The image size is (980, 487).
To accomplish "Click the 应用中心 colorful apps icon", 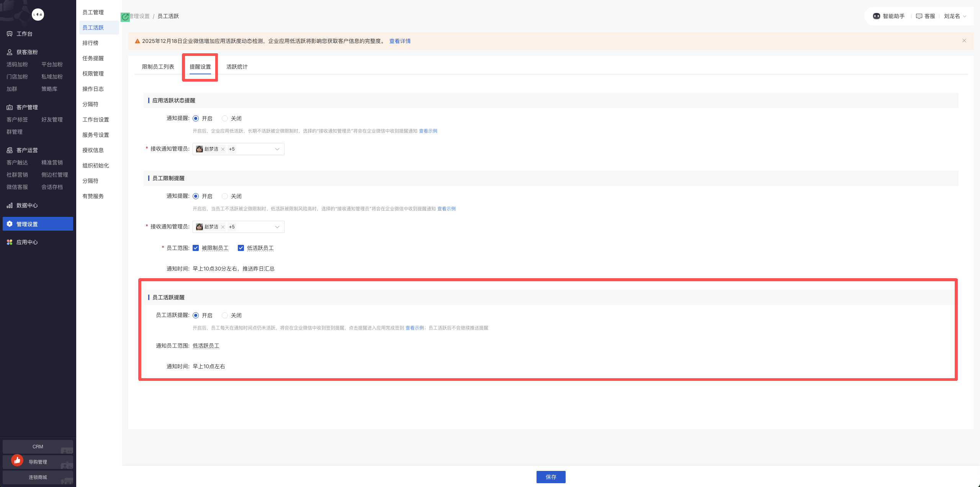I will (x=10, y=242).
